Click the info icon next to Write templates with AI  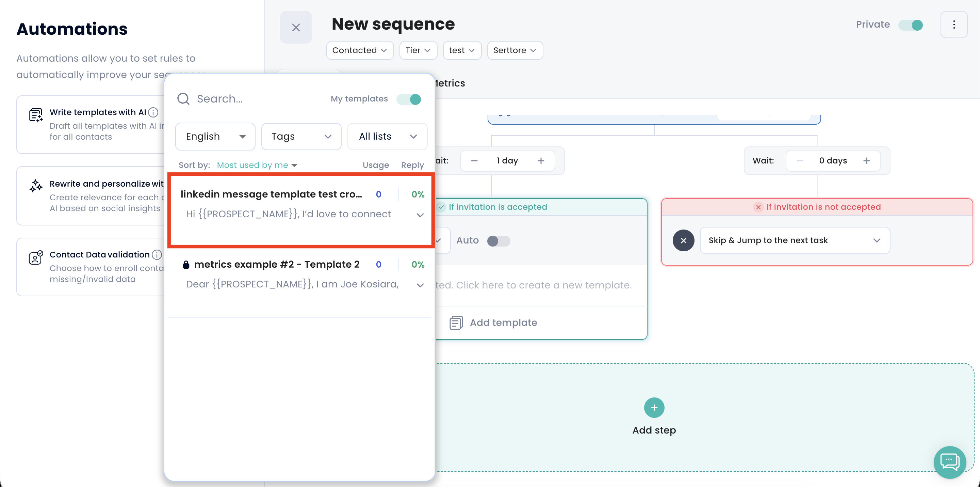click(x=153, y=112)
